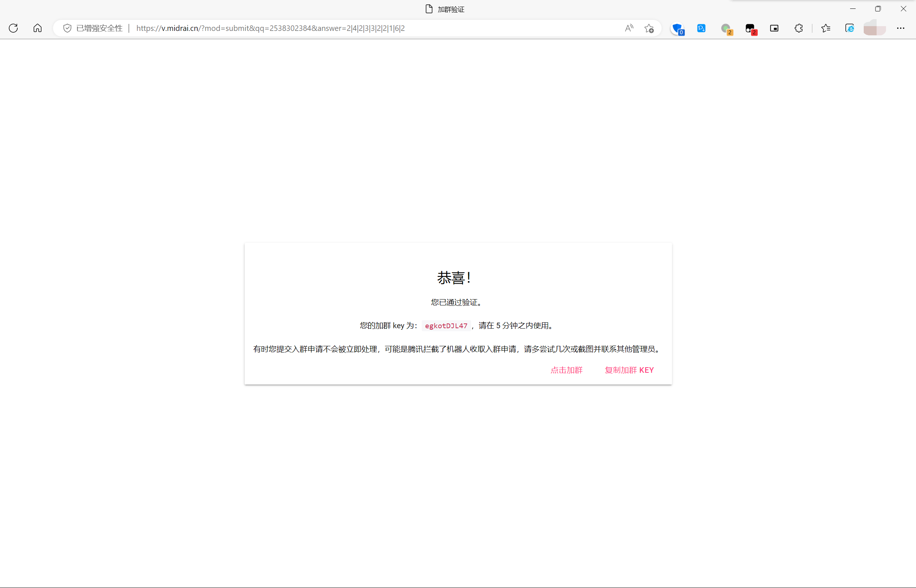Image resolution: width=916 pixels, height=588 pixels.
Task: Click the 恭喜! heading
Action: [454, 277]
